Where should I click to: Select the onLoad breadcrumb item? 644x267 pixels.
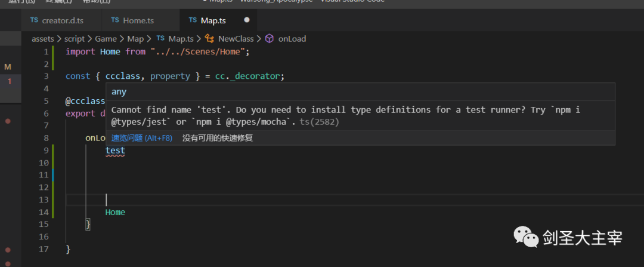(292, 39)
